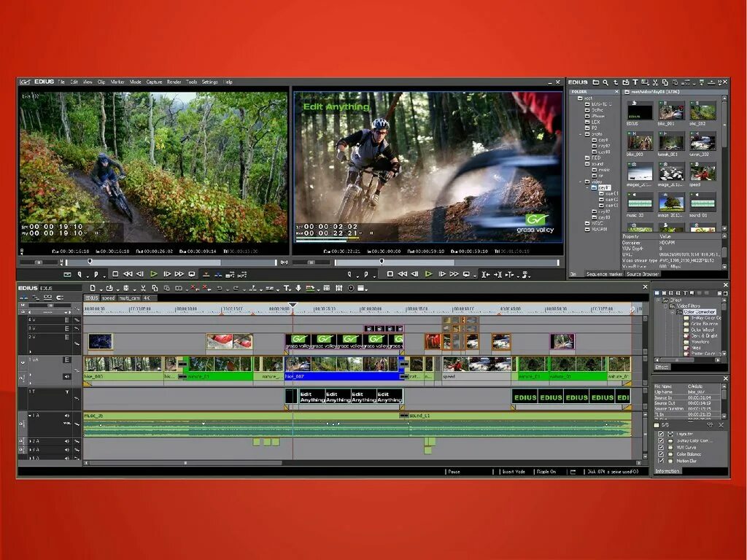Viewport: 747px width, 560px height.
Task: Click the Cut scissors icon in bin toolbar
Action: (656, 82)
